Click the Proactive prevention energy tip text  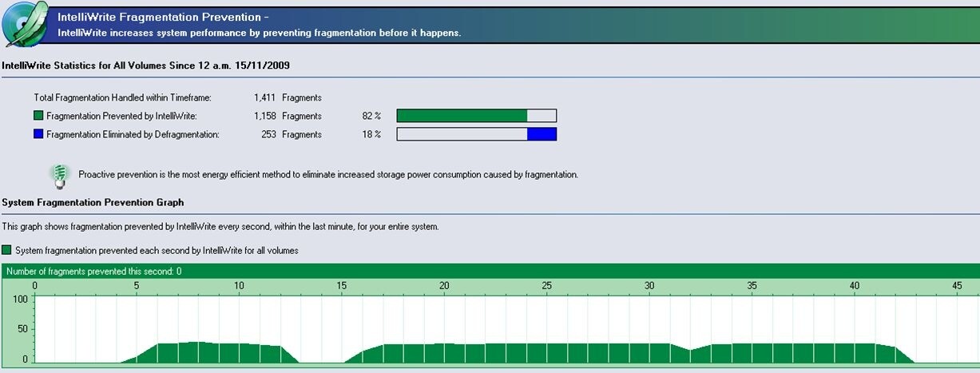(328, 174)
